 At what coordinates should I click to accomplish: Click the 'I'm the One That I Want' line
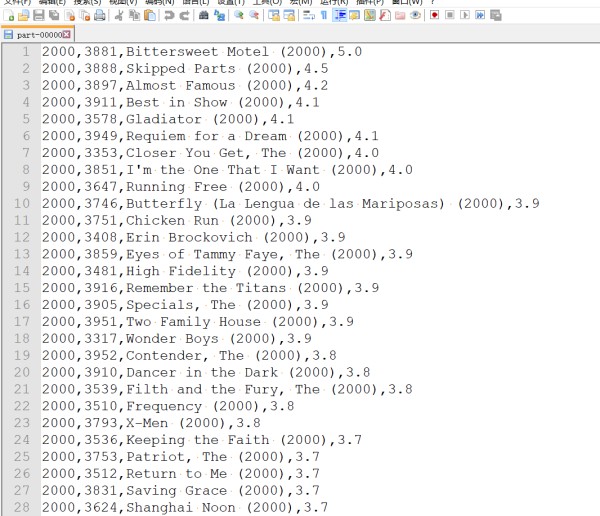[x=227, y=170]
